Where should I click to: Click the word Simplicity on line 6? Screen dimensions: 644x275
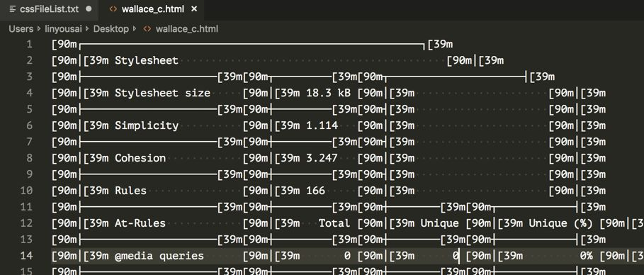(147, 125)
